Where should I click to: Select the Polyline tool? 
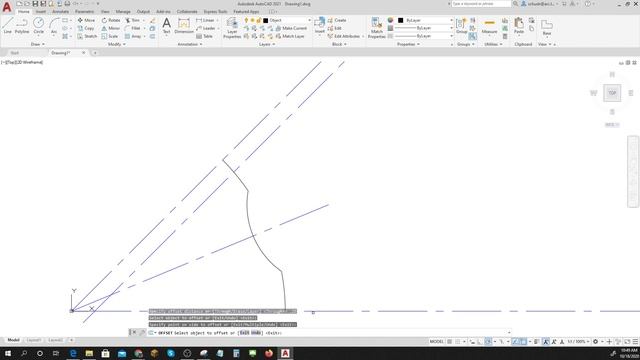(22, 26)
